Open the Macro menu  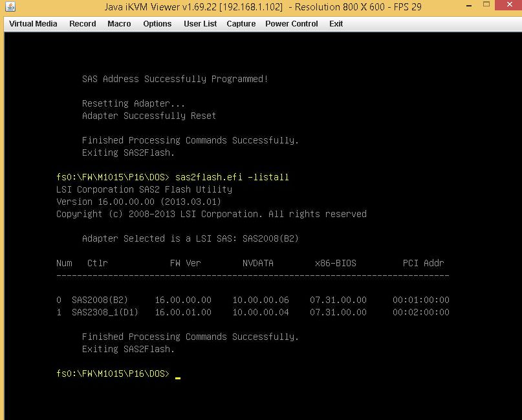pos(119,24)
